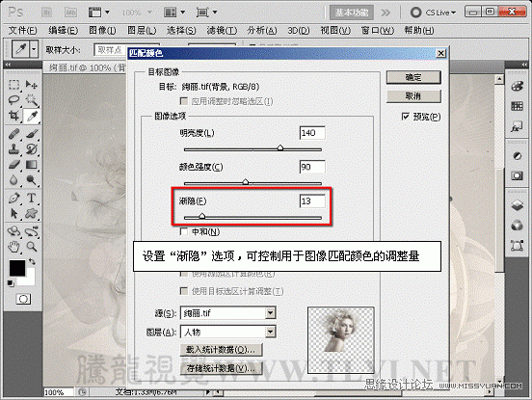Toggle the Preview checkbox
The image size is (532, 400).
pyautogui.click(x=406, y=117)
